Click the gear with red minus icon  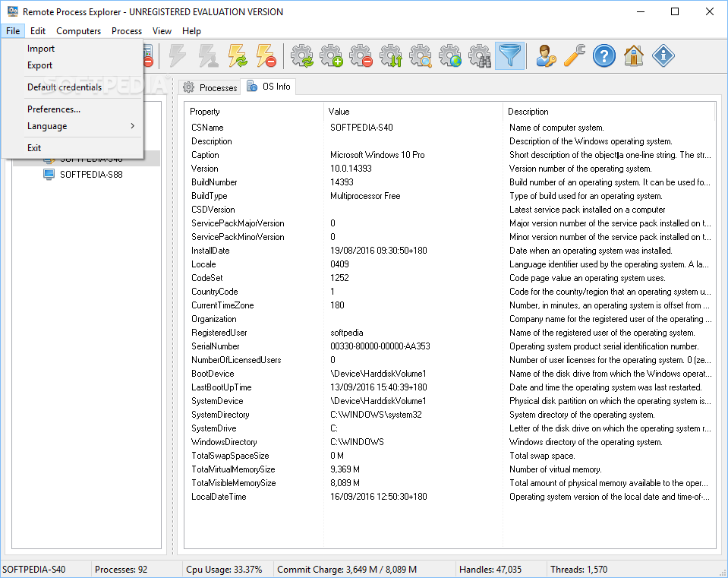coord(361,56)
